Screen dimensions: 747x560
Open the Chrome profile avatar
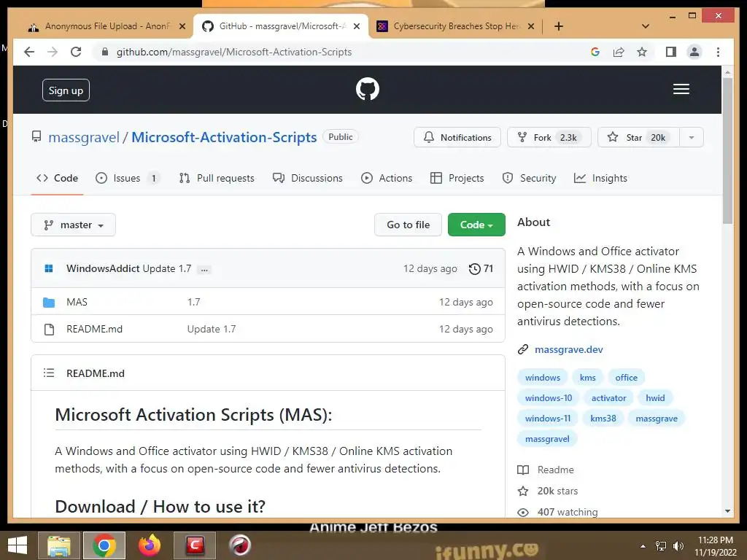click(694, 52)
